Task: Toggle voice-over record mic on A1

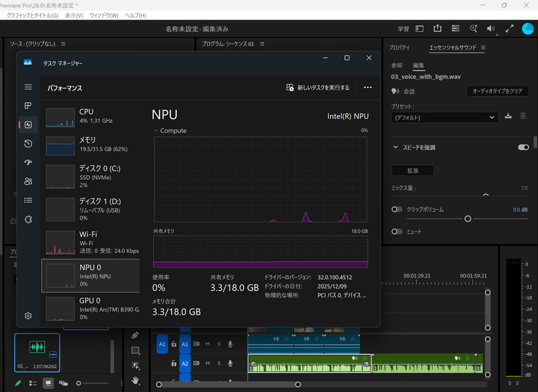Action: [x=230, y=344]
